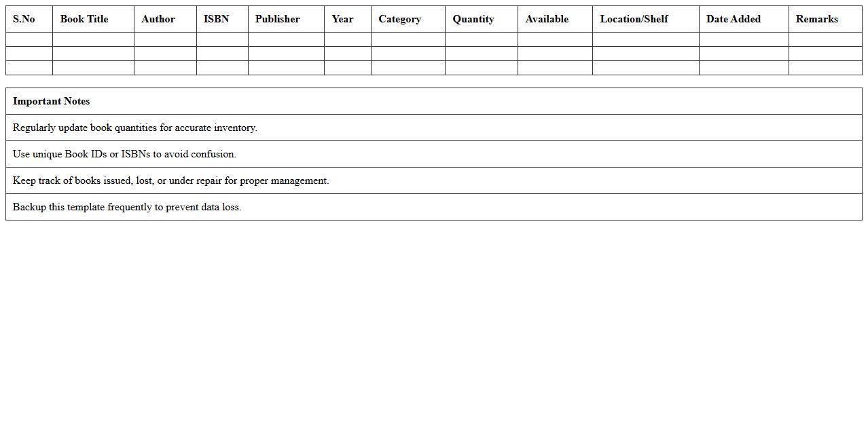Select the Location/Shelf header cell
The width and height of the screenshot is (868, 441).
click(634, 19)
